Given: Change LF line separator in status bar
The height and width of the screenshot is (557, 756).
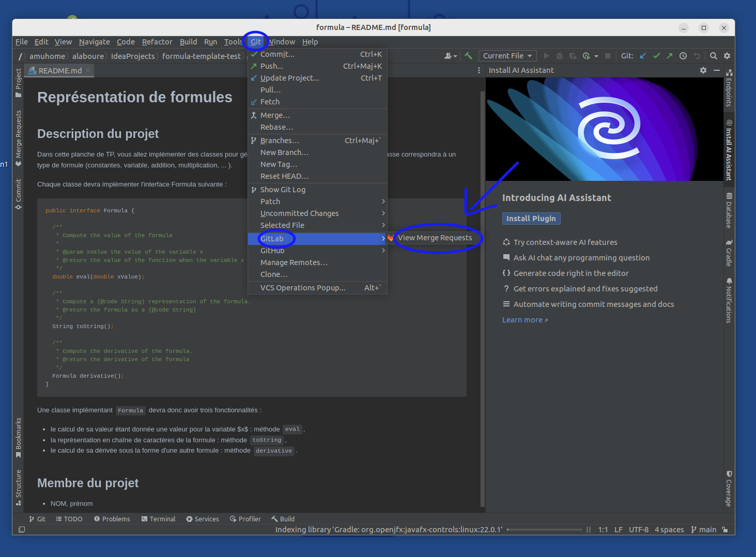Looking at the screenshot, I should [x=619, y=530].
